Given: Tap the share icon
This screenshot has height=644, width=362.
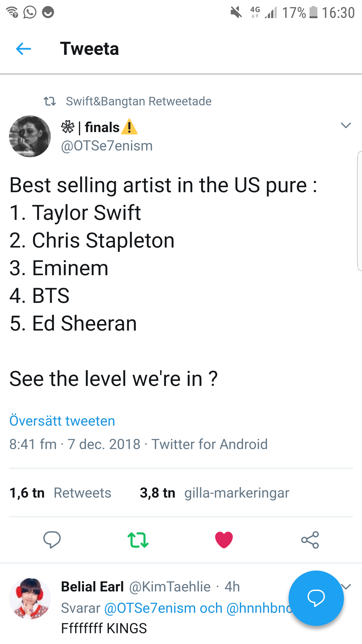Looking at the screenshot, I should (310, 540).
